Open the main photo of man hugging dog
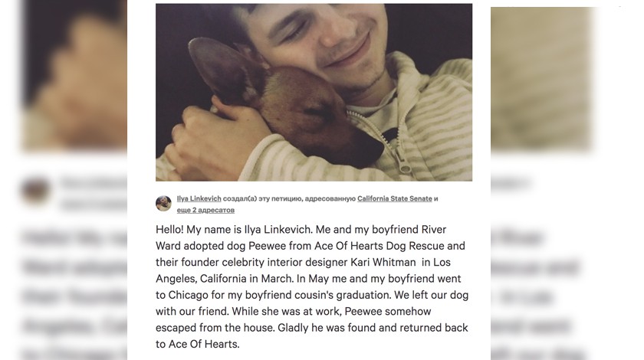This screenshot has width=644, height=360. (x=314, y=93)
